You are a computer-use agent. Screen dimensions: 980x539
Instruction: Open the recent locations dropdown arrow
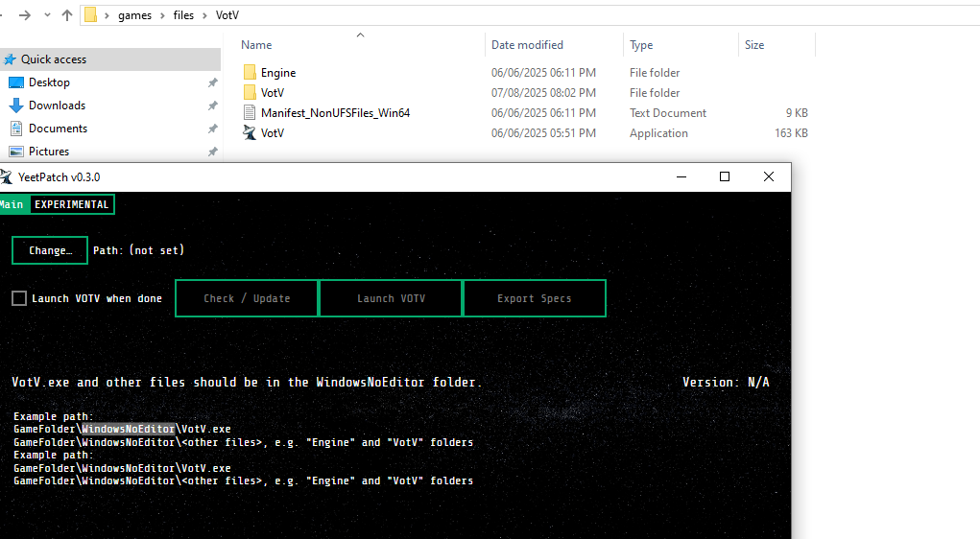47,15
